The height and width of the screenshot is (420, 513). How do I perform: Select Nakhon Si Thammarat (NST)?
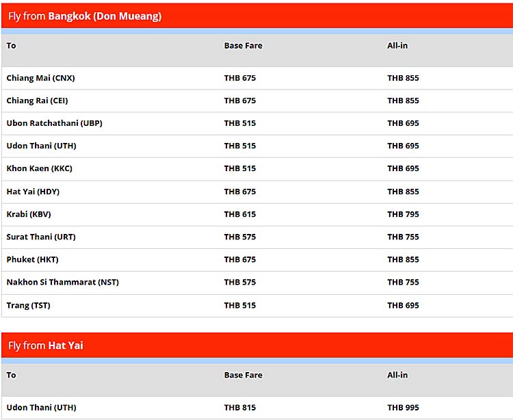pyautogui.click(x=62, y=282)
